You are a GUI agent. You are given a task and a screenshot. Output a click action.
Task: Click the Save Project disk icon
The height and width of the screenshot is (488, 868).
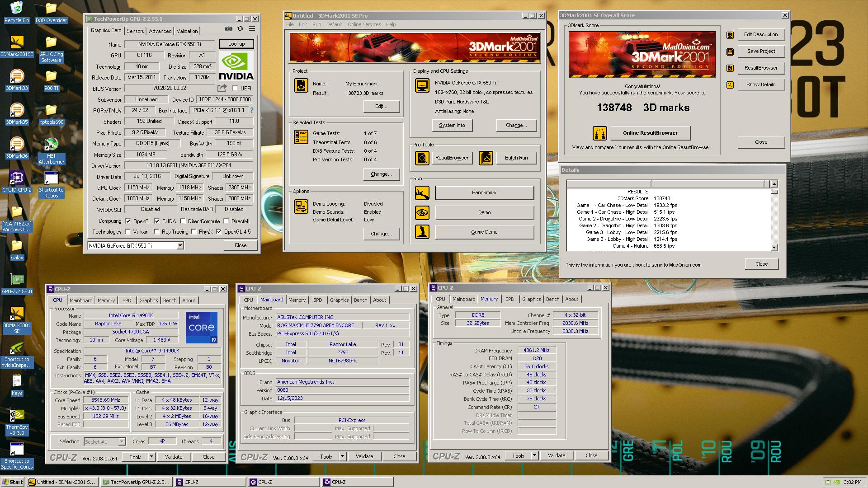coord(730,52)
